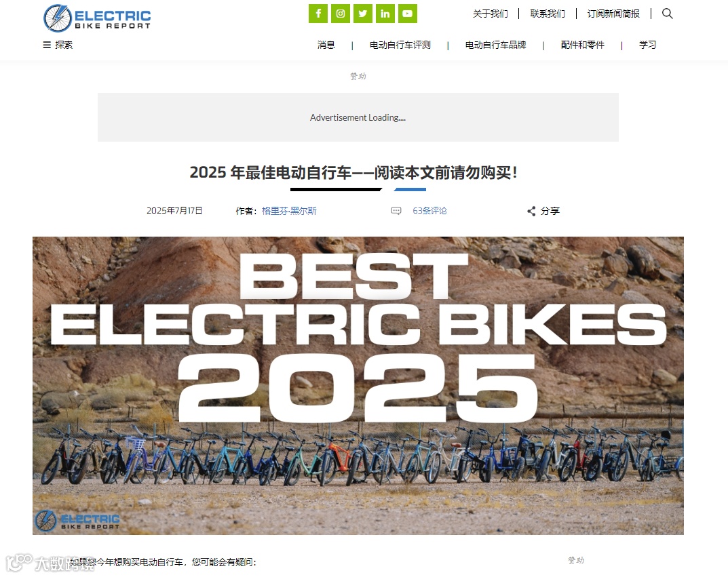Select the 消息 menu item

pos(326,45)
